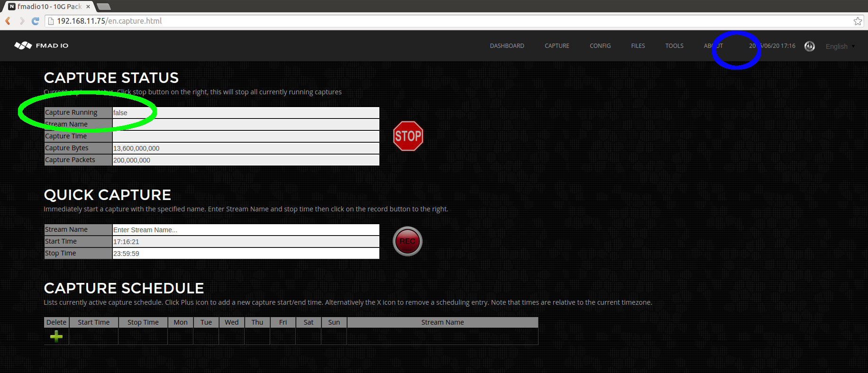Viewport: 868px width, 373px height.
Task: Go to the CAPTURE page
Action: (x=557, y=46)
